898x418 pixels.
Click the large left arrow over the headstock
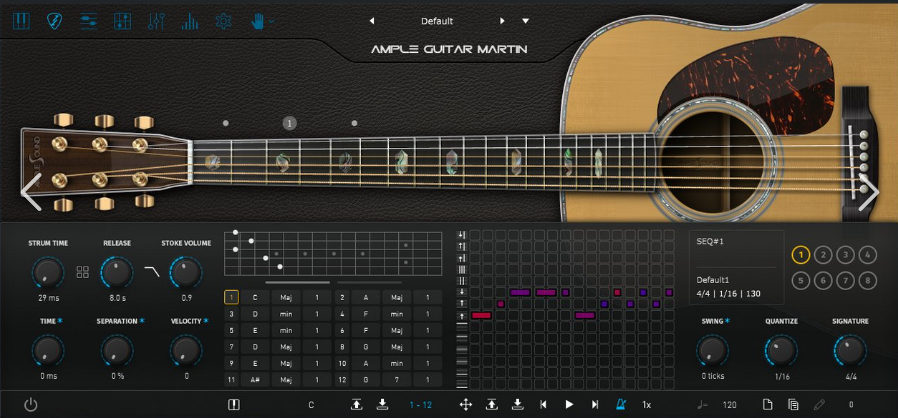click(x=31, y=192)
